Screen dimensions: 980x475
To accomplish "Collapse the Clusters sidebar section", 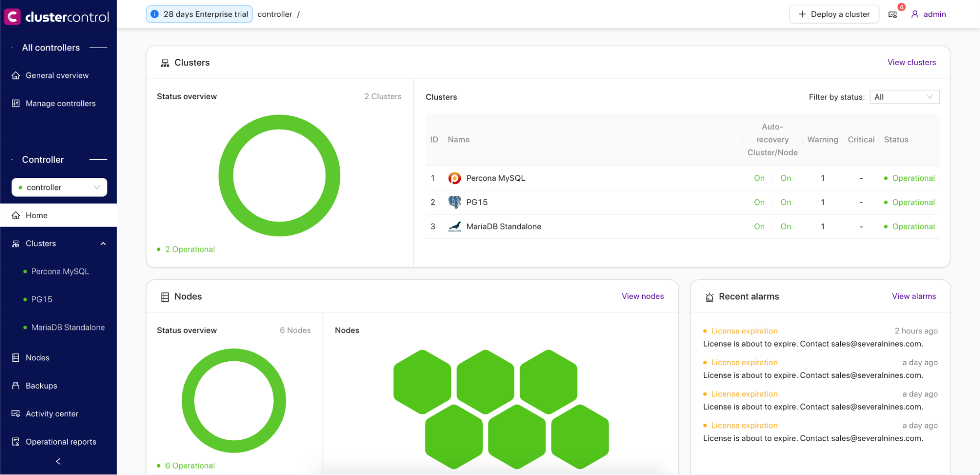I will [x=103, y=244].
